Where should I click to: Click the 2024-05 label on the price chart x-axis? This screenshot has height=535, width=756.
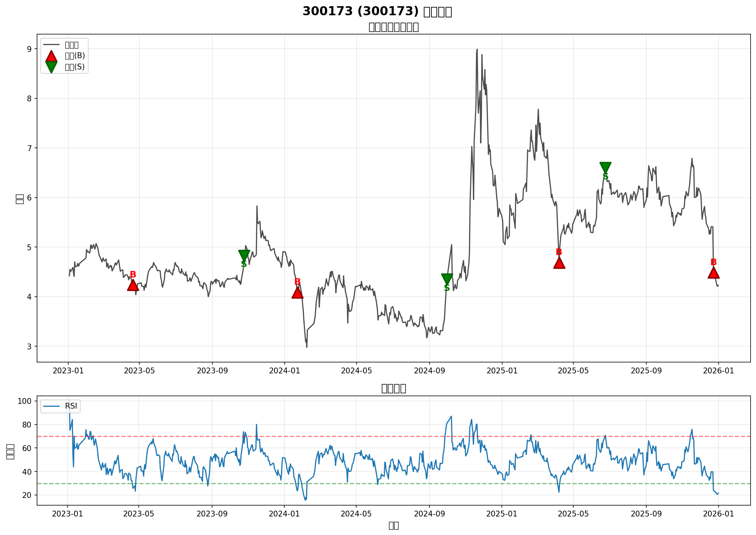[x=357, y=370]
